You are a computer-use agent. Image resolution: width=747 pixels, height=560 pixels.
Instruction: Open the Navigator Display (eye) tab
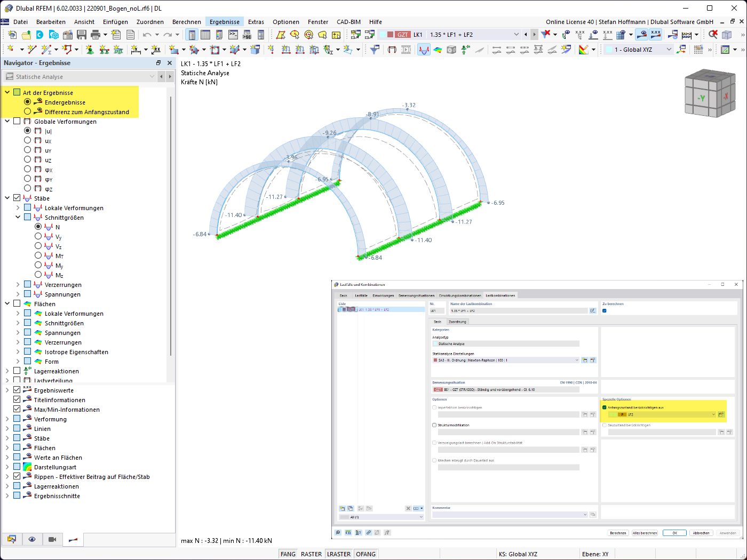32,539
